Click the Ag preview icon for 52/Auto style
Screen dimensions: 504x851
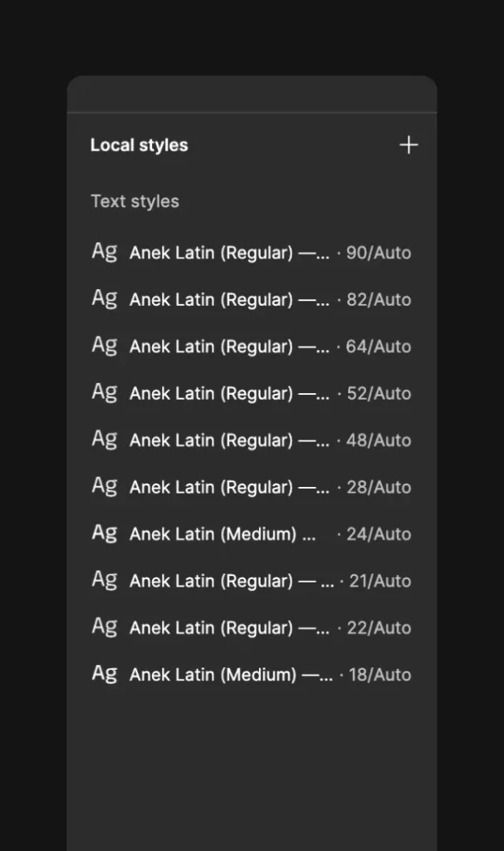pos(105,392)
